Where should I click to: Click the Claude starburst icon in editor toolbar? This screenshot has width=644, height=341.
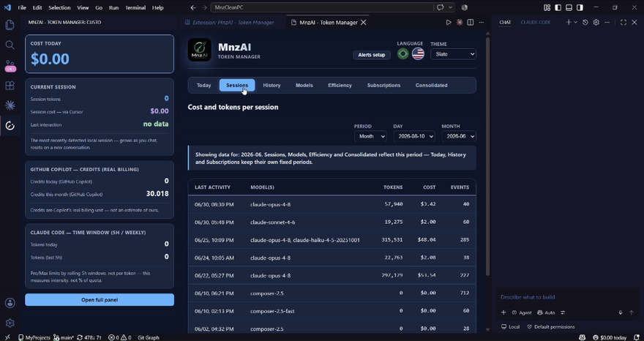460,22
